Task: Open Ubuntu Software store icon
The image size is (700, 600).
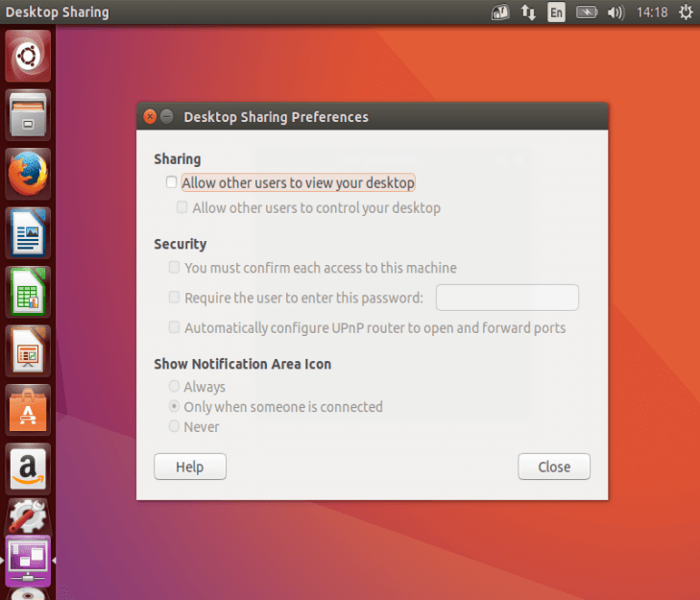Action: coord(28,410)
